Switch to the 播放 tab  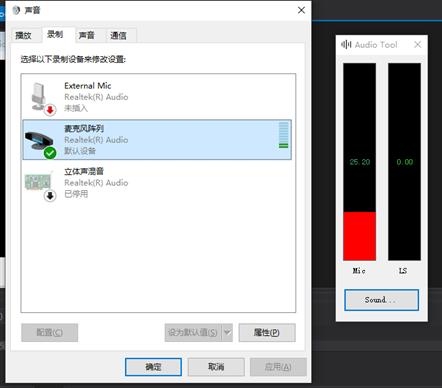[23, 35]
